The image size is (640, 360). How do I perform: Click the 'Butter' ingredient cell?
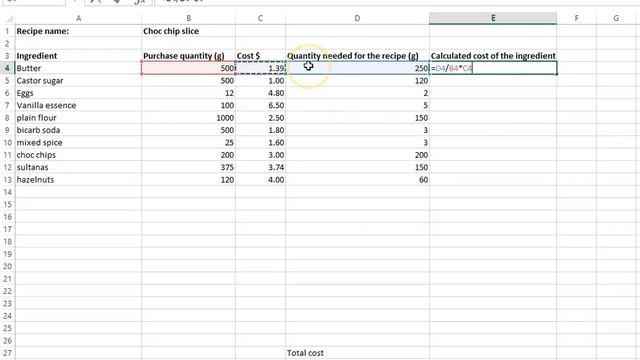(x=78, y=68)
